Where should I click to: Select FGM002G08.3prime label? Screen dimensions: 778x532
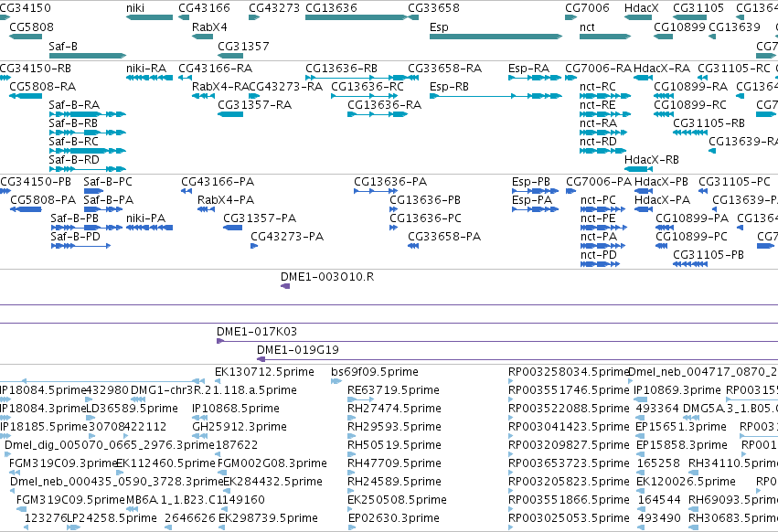(x=272, y=463)
